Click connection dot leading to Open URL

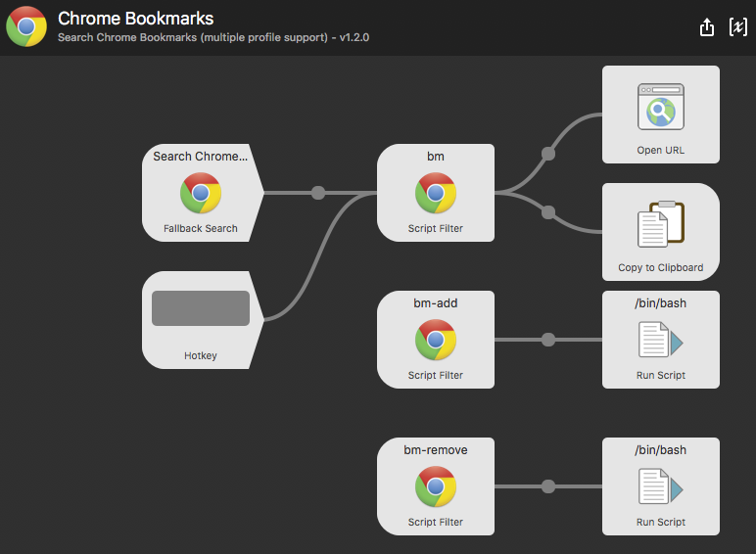[548, 154]
